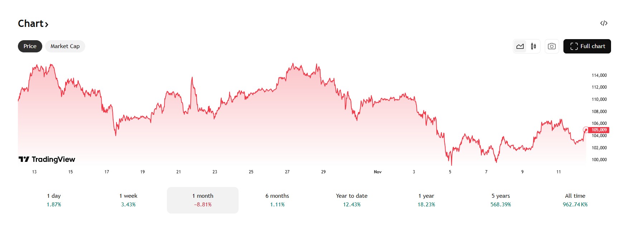Open the Chart heading link
This screenshot has height=234, width=644.
(33, 24)
